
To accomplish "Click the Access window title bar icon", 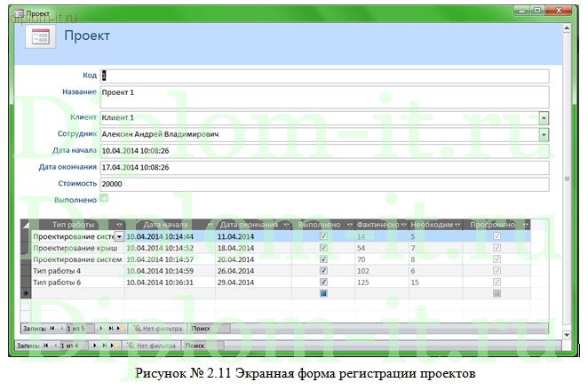I will [19, 13].
